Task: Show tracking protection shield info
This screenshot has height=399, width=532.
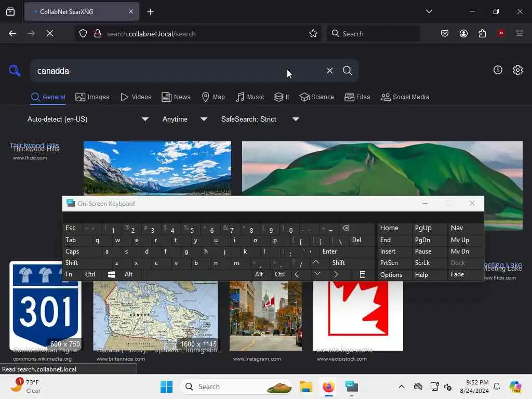Action: pos(83,34)
